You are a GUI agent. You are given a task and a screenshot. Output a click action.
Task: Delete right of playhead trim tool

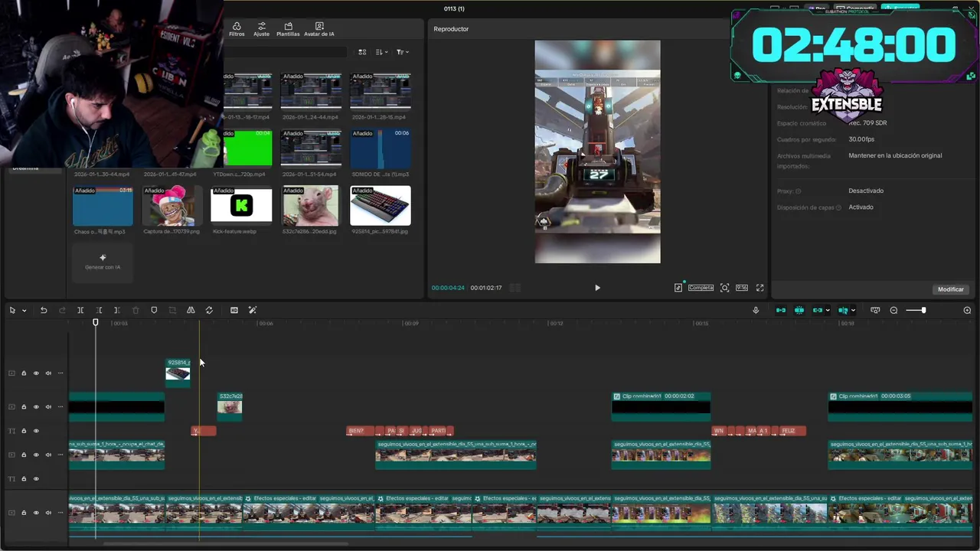pyautogui.click(x=117, y=310)
